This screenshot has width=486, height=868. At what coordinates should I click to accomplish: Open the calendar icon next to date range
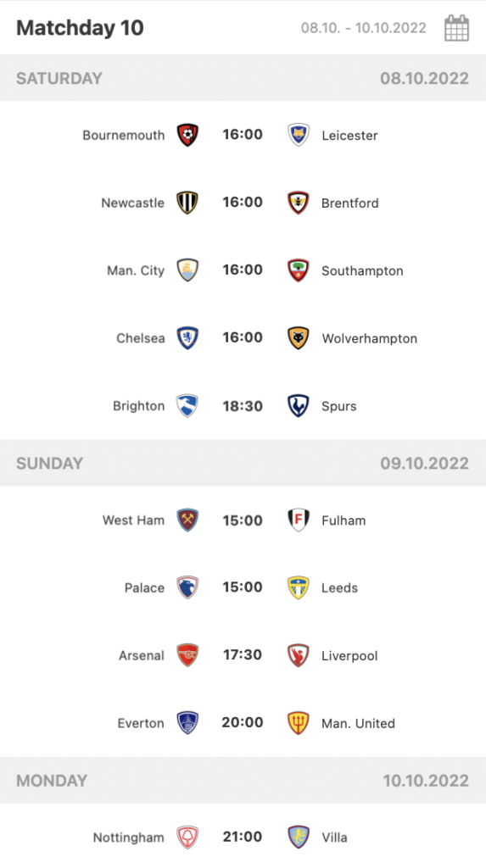[456, 28]
